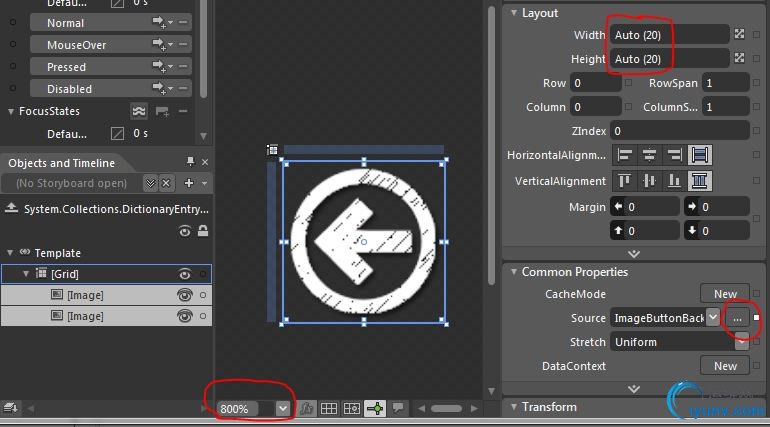The height and width of the screenshot is (427, 770).
Task: Expand the Transform section
Action: 514,406
